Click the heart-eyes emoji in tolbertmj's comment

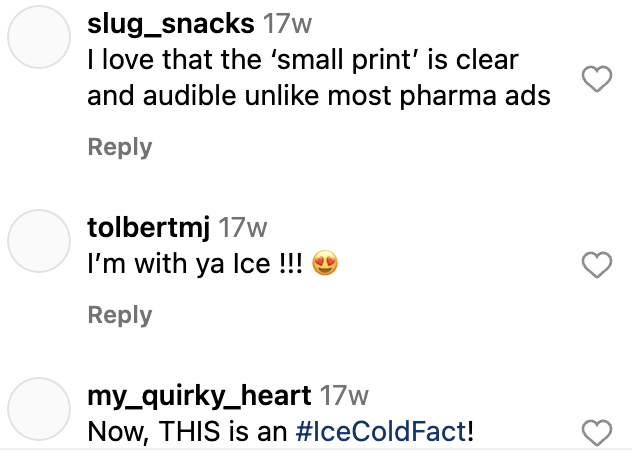[325, 263]
